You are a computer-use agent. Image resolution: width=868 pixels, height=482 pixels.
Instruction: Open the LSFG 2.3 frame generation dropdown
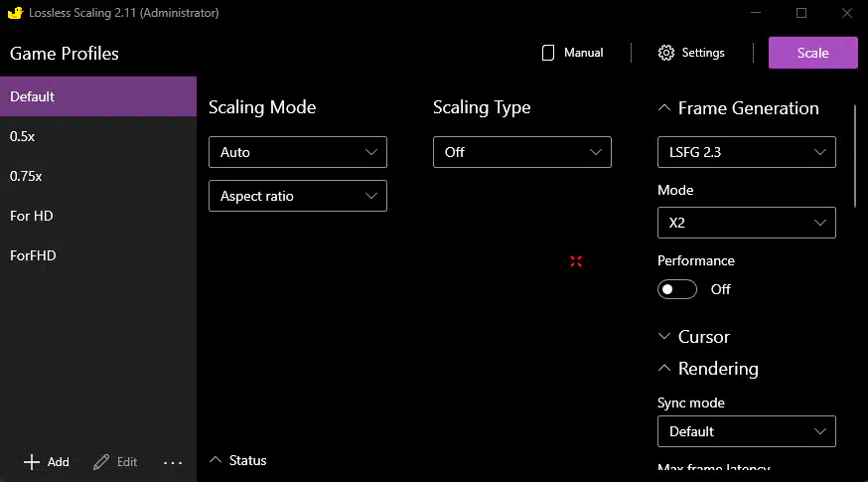[x=746, y=152]
